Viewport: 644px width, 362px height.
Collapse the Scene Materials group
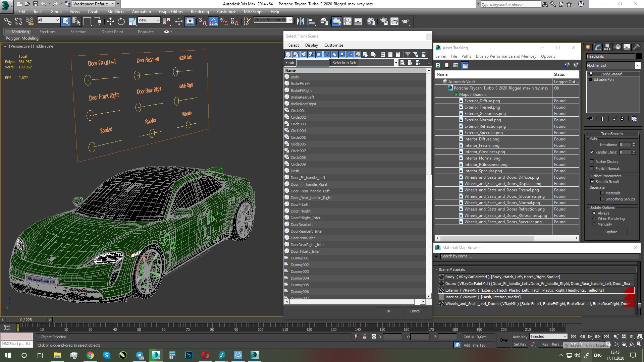(x=436, y=269)
